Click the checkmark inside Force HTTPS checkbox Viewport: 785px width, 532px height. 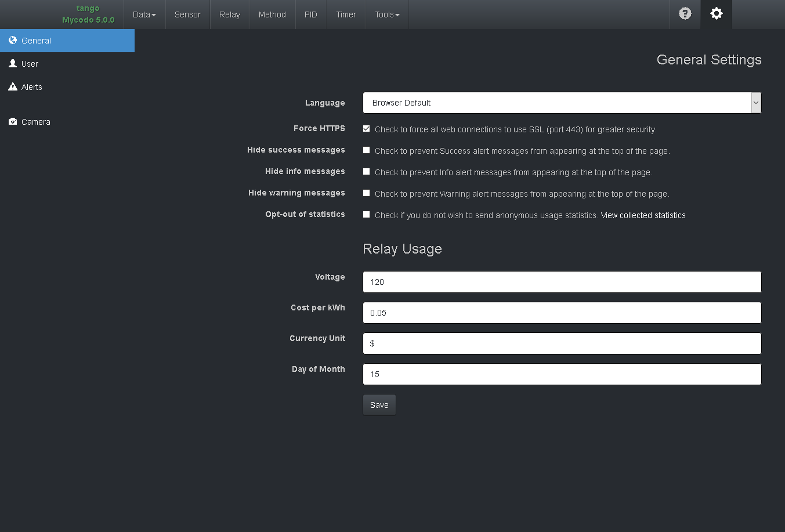click(x=366, y=128)
